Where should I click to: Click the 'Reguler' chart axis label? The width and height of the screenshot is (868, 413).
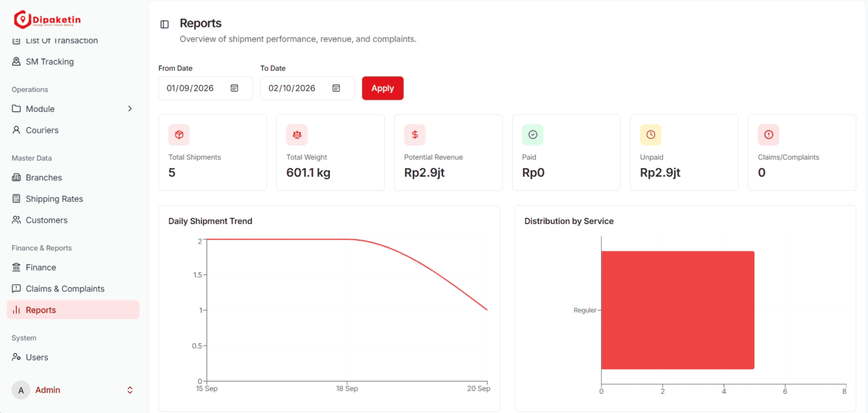585,310
